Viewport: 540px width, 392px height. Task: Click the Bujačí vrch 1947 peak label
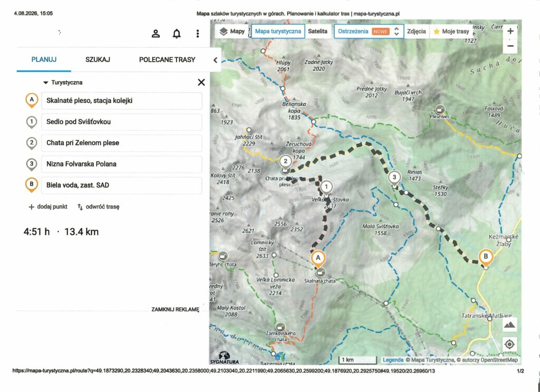pos(408,96)
